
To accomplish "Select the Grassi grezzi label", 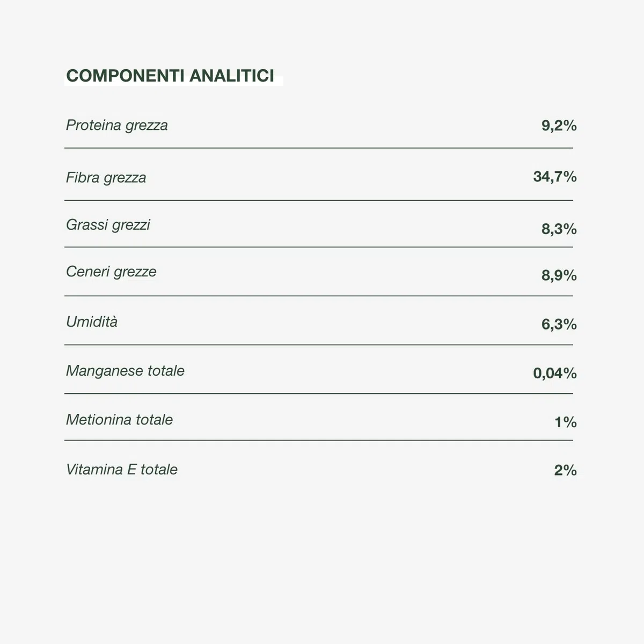I will (108, 225).
